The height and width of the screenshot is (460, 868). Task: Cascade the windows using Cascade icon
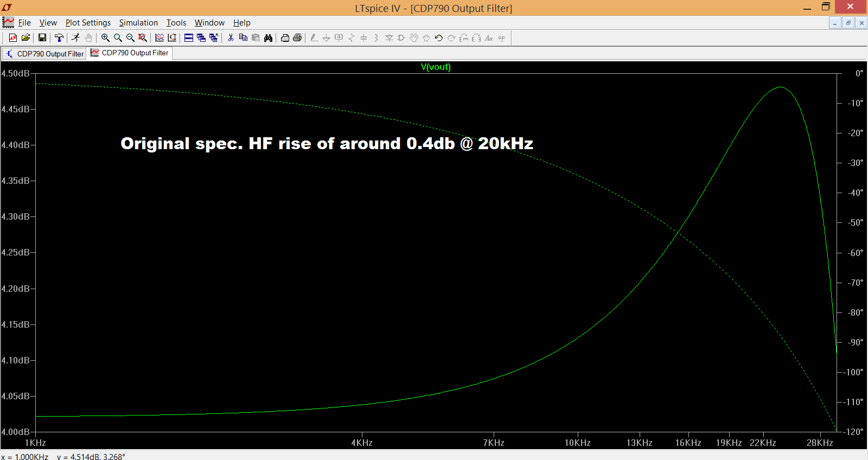click(201, 37)
